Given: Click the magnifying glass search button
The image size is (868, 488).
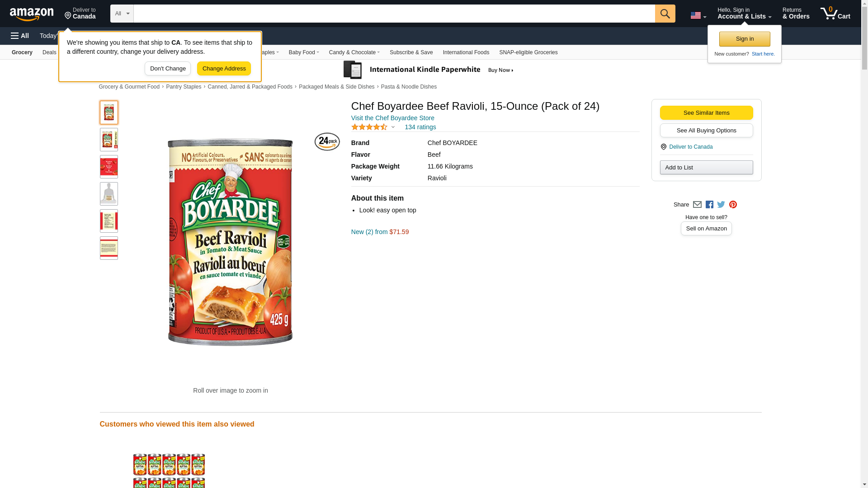Looking at the screenshot, I should 665,14.
